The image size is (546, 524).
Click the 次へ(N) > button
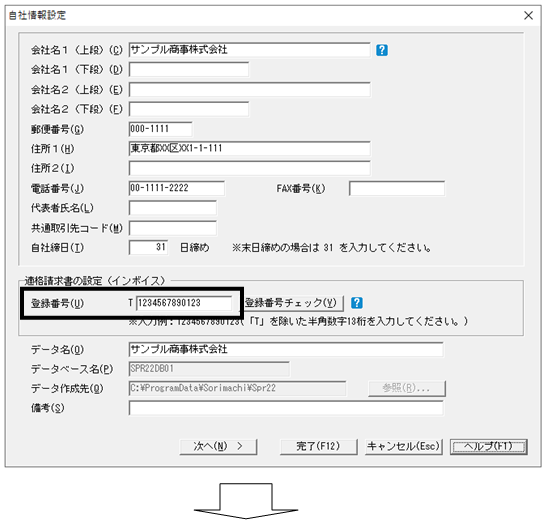[218, 446]
